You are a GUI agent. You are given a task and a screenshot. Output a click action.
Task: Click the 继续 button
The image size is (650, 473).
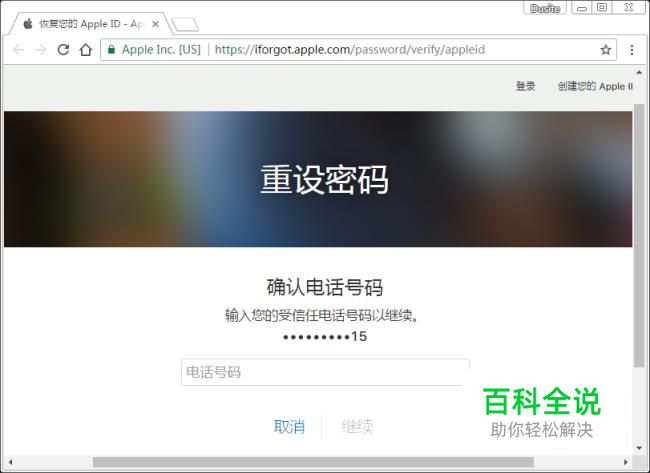pyautogui.click(x=357, y=427)
